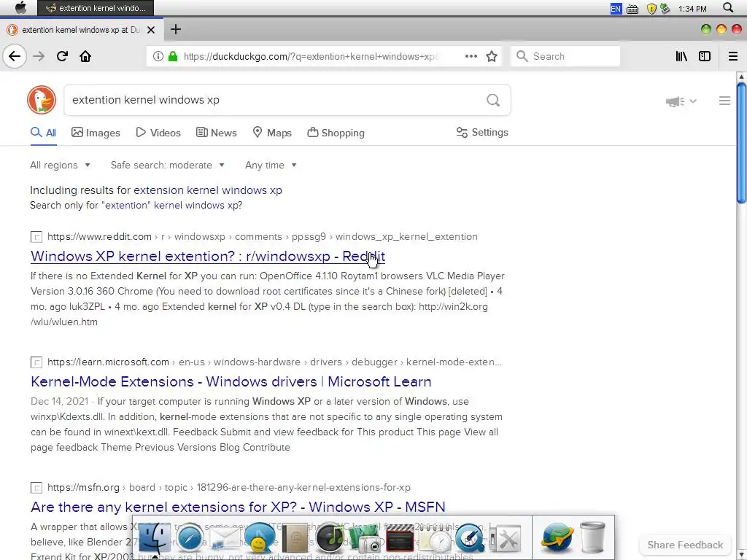Click the msfn.org result URL breadcrumb
This screenshot has width=747, height=560.
coord(228,488)
